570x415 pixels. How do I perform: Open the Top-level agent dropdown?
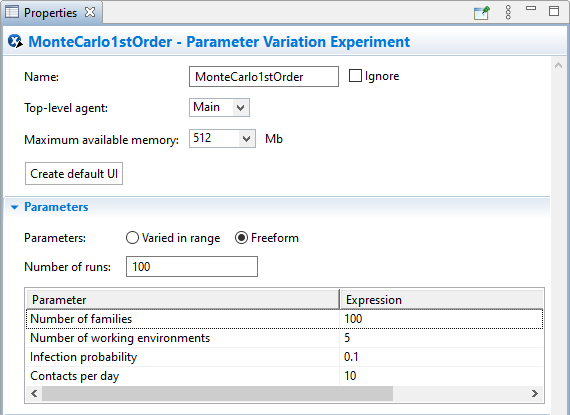(x=240, y=108)
